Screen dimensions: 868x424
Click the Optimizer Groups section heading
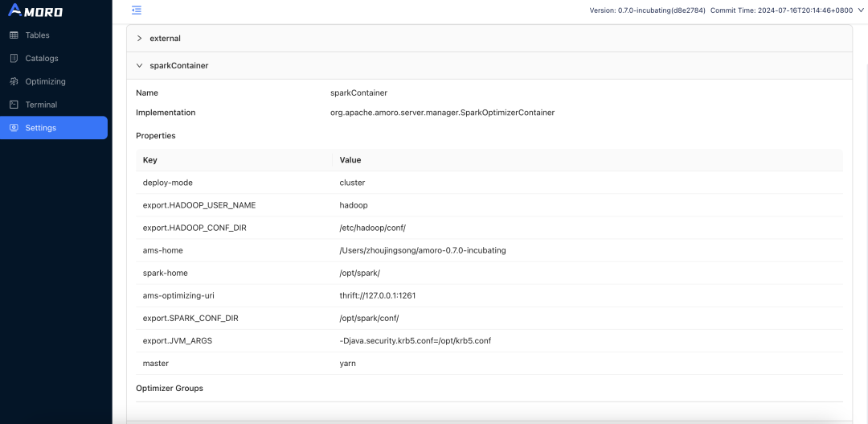click(170, 388)
